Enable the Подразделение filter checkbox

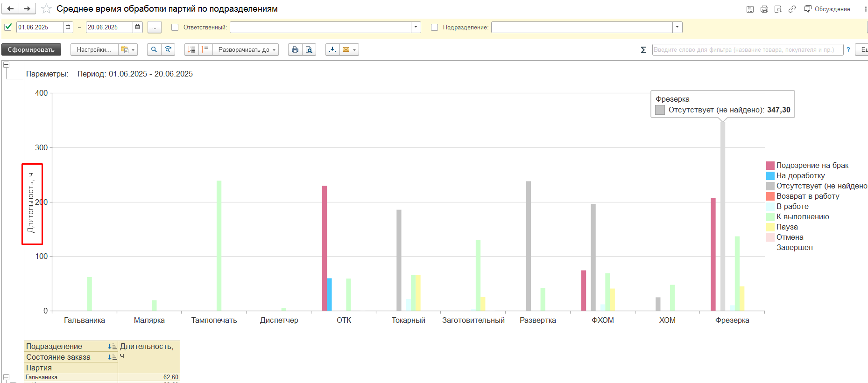click(x=434, y=28)
